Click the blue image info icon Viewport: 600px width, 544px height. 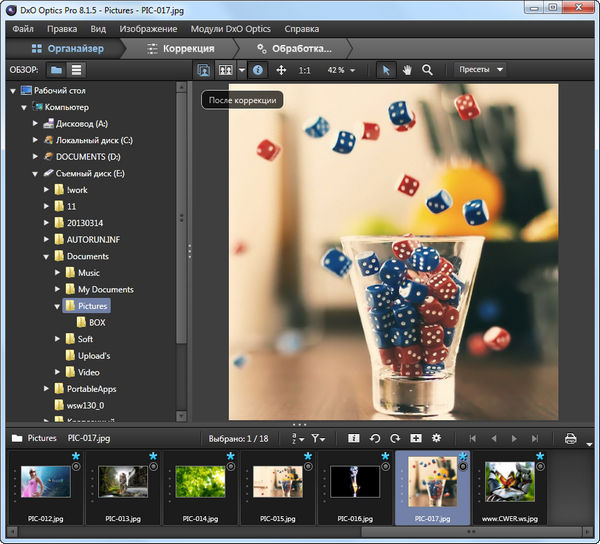[258, 70]
